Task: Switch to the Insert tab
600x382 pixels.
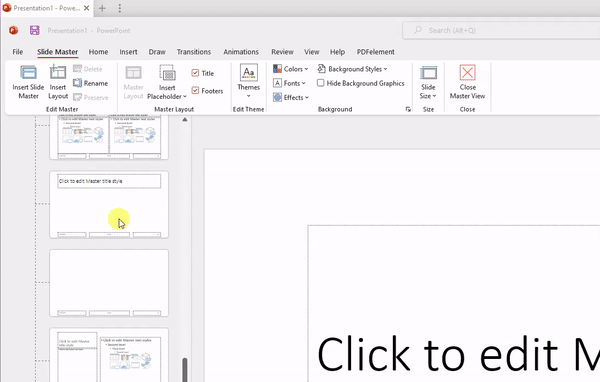Action: [128, 52]
